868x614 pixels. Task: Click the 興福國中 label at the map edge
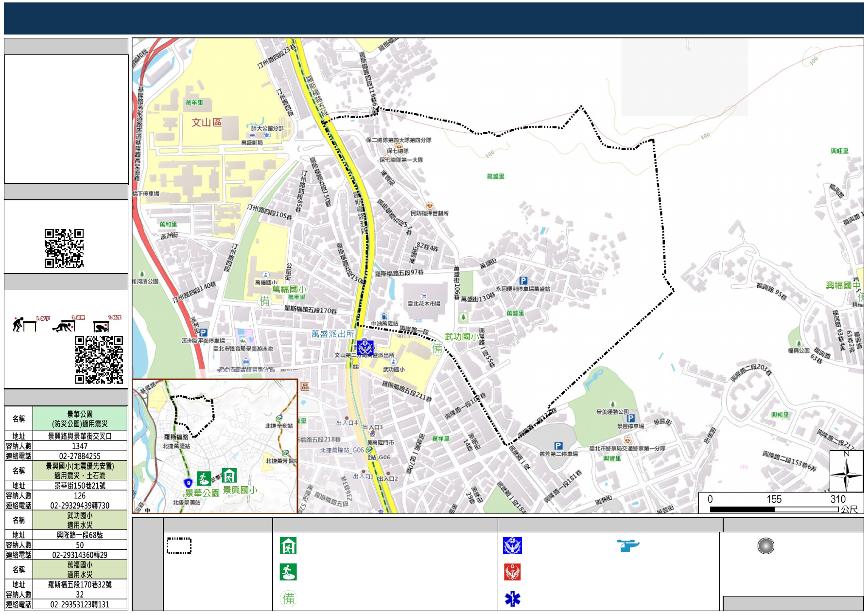(843, 285)
